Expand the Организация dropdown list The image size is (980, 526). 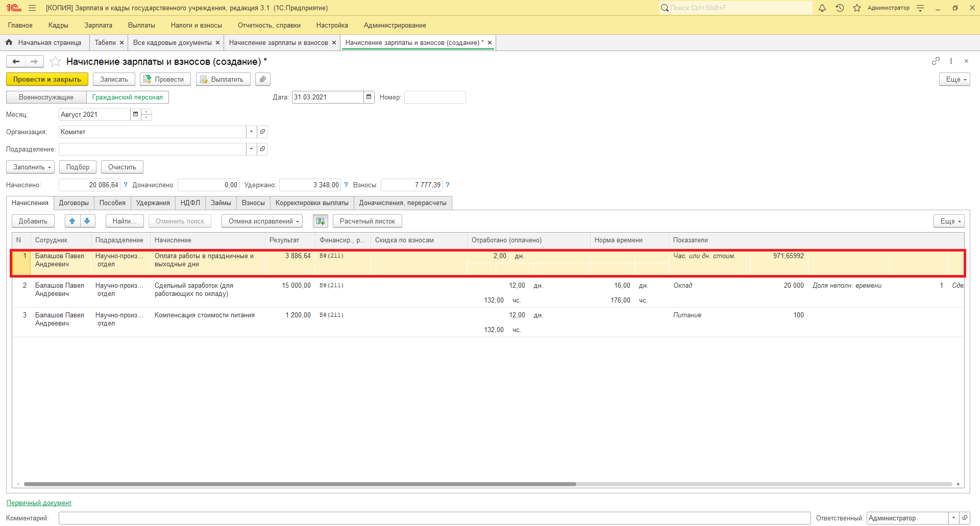point(251,132)
